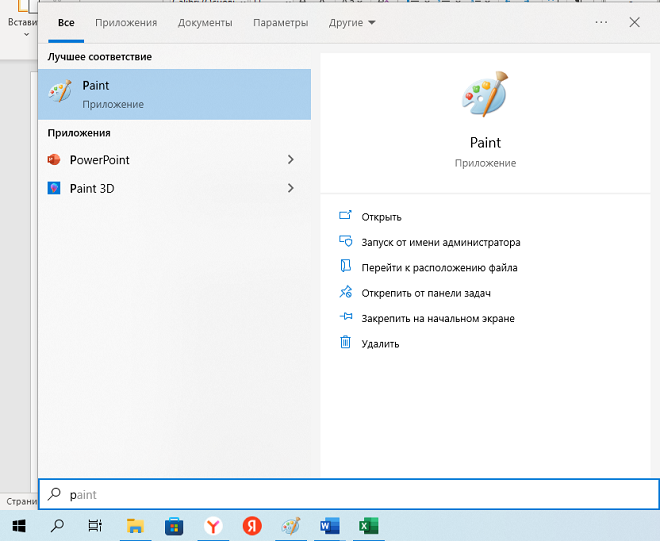Click the taskbar search magnifier
Viewport: 660px width, 541px height.
pyautogui.click(x=57, y=526)
